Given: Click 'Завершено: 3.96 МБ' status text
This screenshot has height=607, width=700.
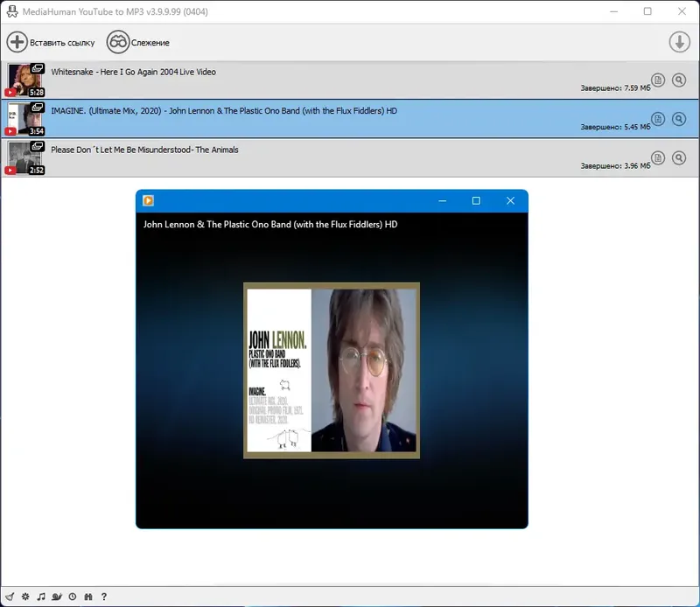Looking at the screenshot, I should click(615, 165).
